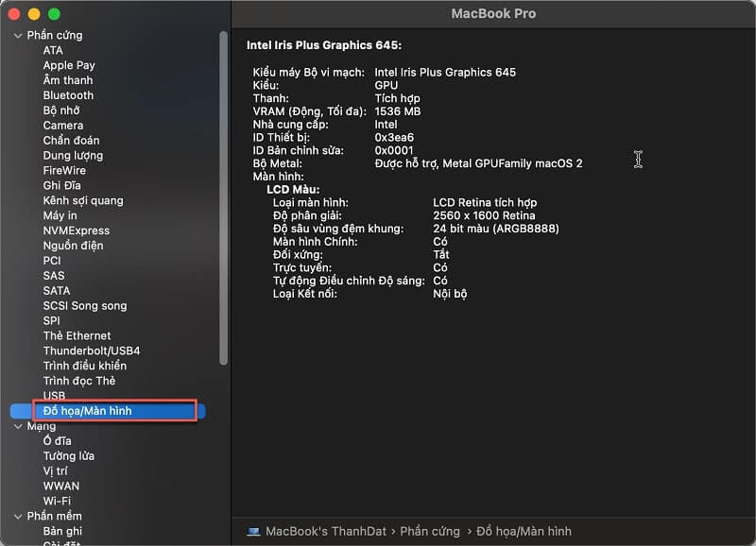Close the System Information window
This screenshot has width=756, height=546.
pos(14,14)
